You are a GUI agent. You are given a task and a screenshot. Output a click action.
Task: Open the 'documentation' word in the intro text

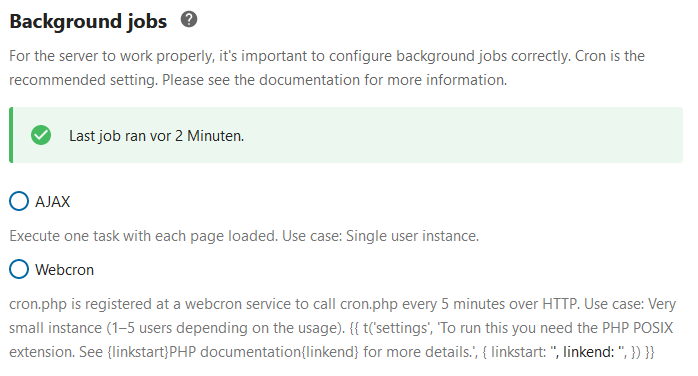click(x=310, y=80)
